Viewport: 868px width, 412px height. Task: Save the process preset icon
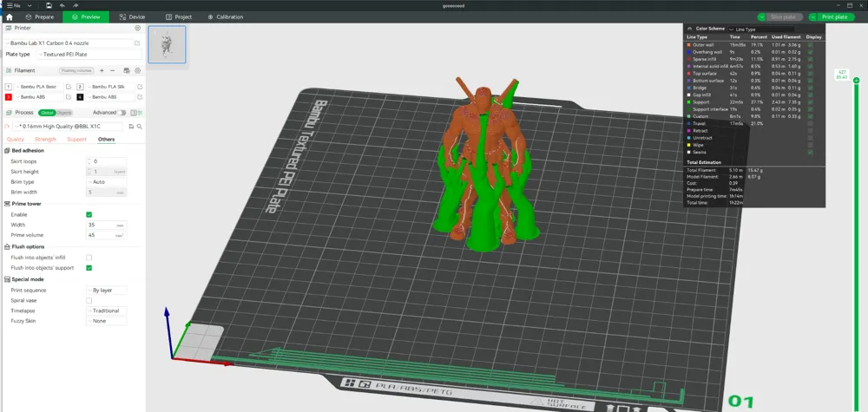point(132,127)
